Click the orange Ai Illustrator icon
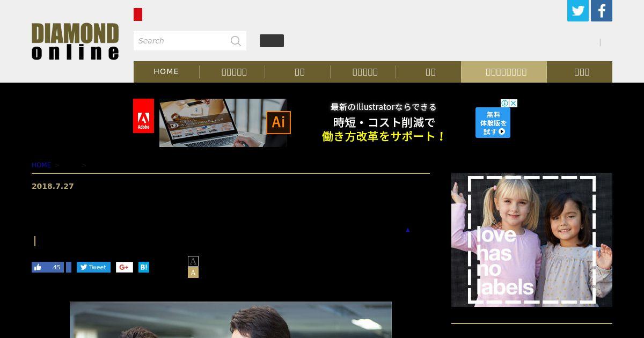The image size is (644, 338). (x=279, y=122)
